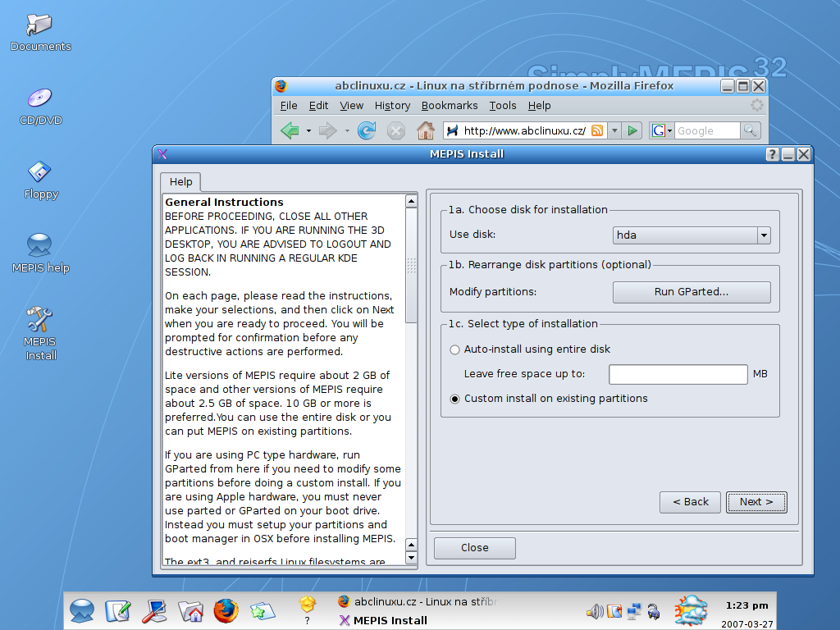This screenshot has height=630, width=840.
Task: Open the Firefox back history dropdown arrow
Action: [x=308, y=130]
